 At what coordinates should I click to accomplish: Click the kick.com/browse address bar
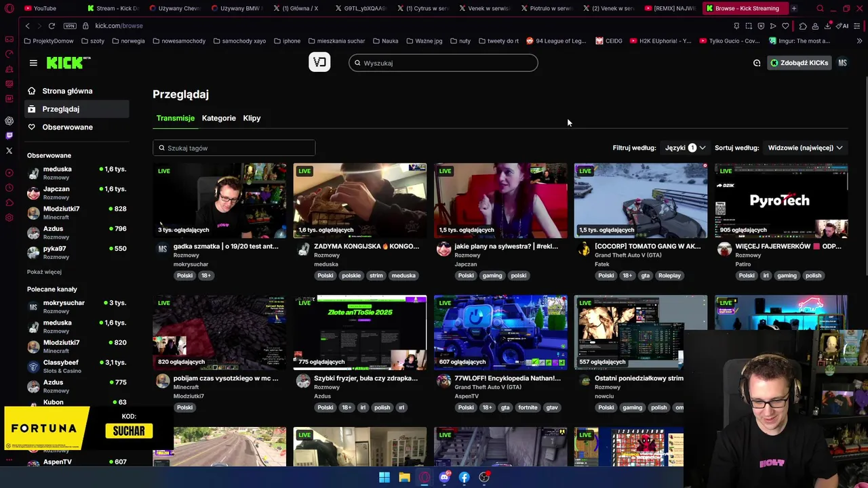119,26
